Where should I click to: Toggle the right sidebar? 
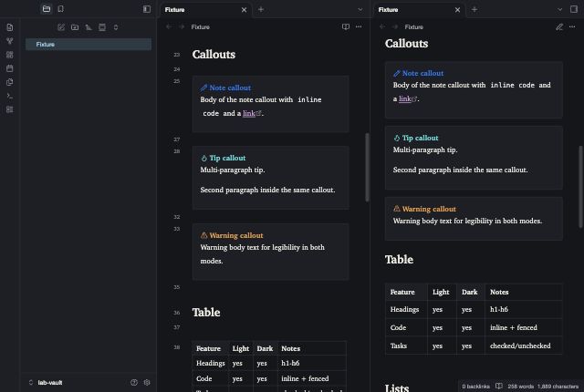[x=574, y=9]
